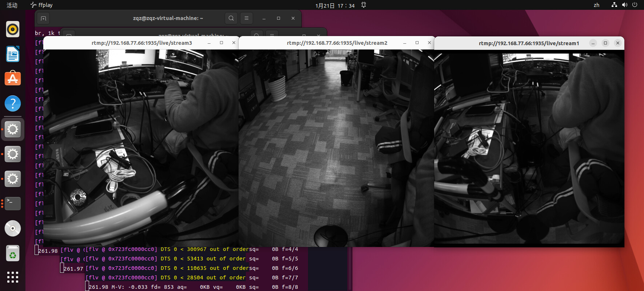Open the system menu via power icon
644x291 pixels.
click(x=635, y=5)
